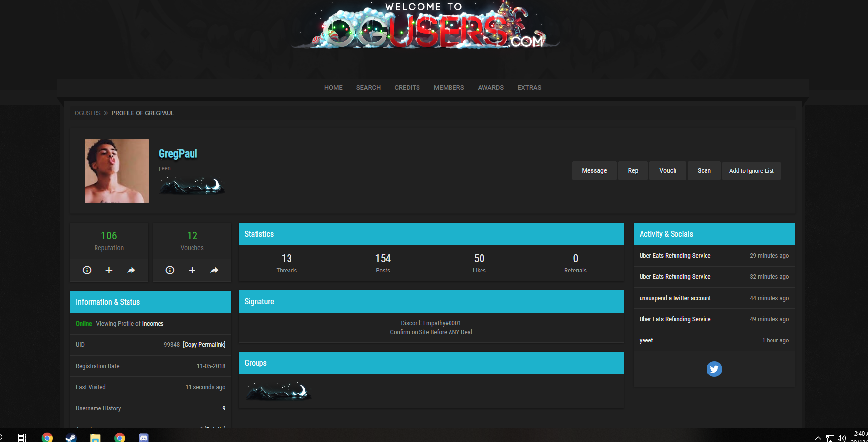Open the Members page
Viewport: 868px width, 442px height.
(x=449, y=88)
